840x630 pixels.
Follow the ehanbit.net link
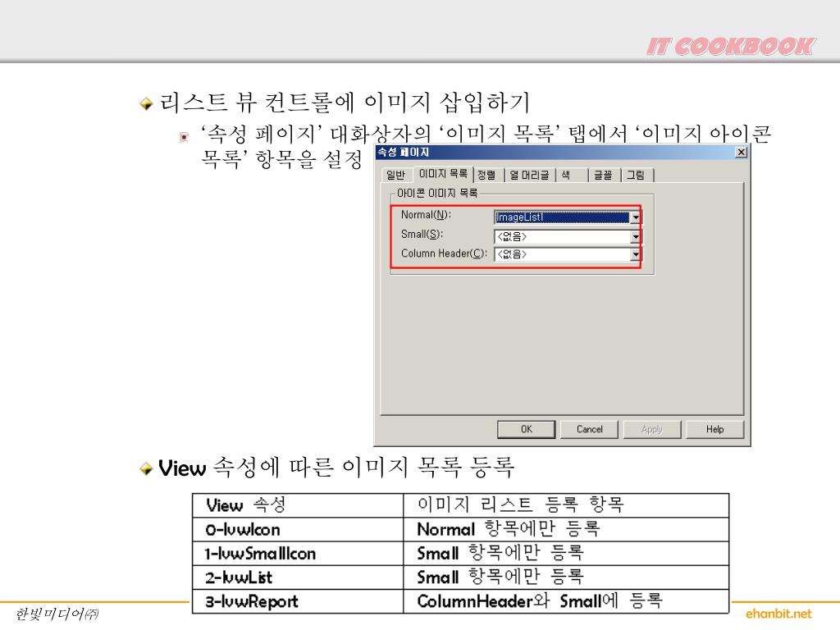pos(778,614)
